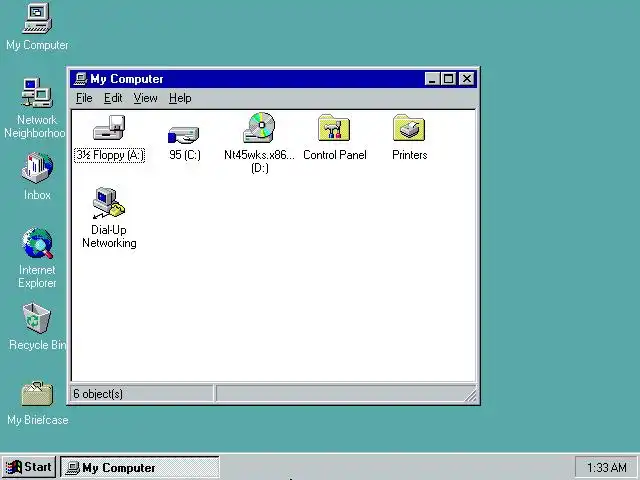
Task: Select the Nt45wks.x86 (D:) CD-ROM icon
Action: coord(260,127)
